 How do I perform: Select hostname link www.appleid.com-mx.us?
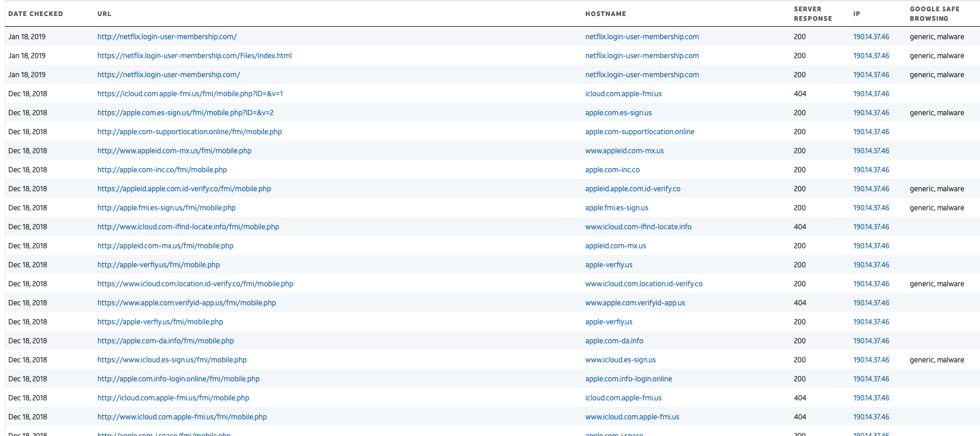625,151
